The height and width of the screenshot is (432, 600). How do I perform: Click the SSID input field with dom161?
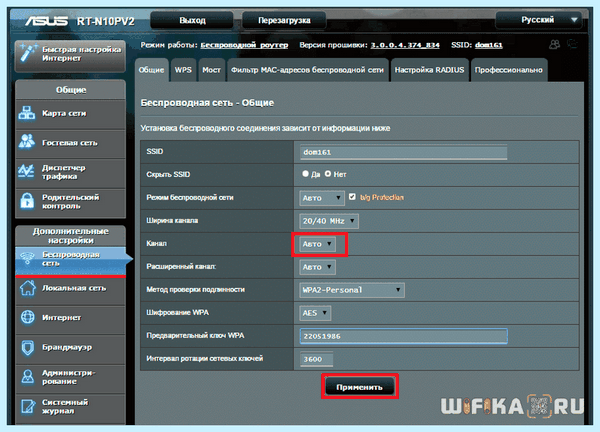tap(403, 152)
